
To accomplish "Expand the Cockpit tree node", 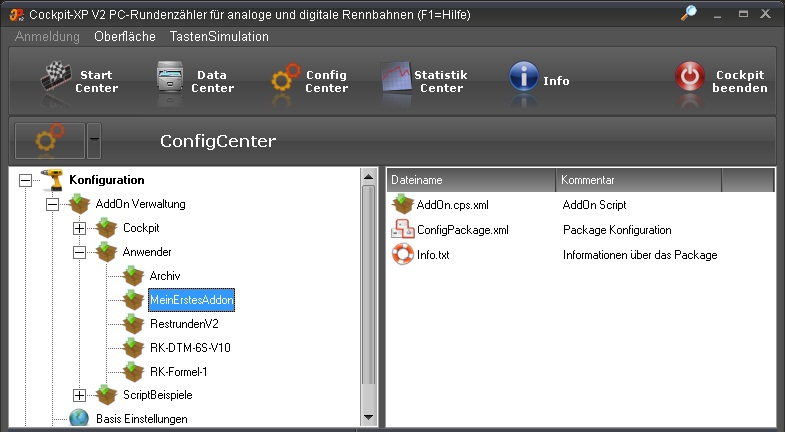I will coord(79,228).
